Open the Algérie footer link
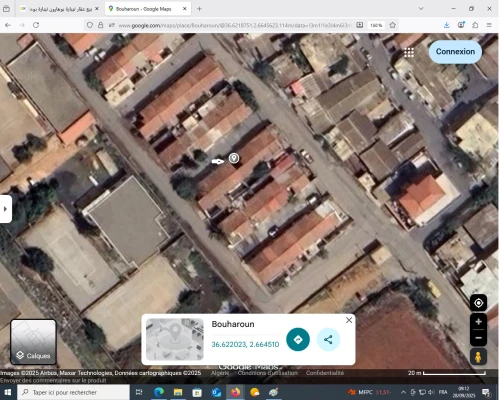 click(220, 373)
